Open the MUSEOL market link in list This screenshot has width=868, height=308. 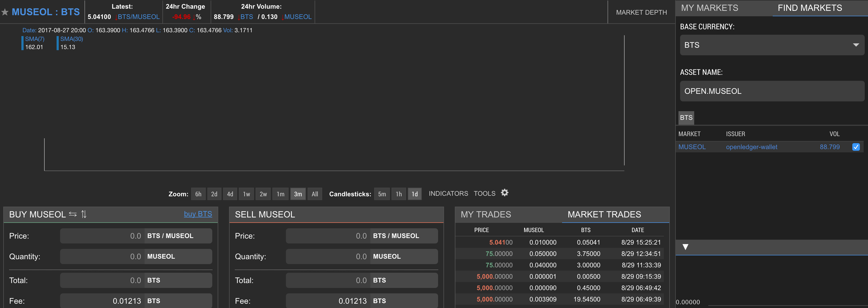(x=692, y=147)
